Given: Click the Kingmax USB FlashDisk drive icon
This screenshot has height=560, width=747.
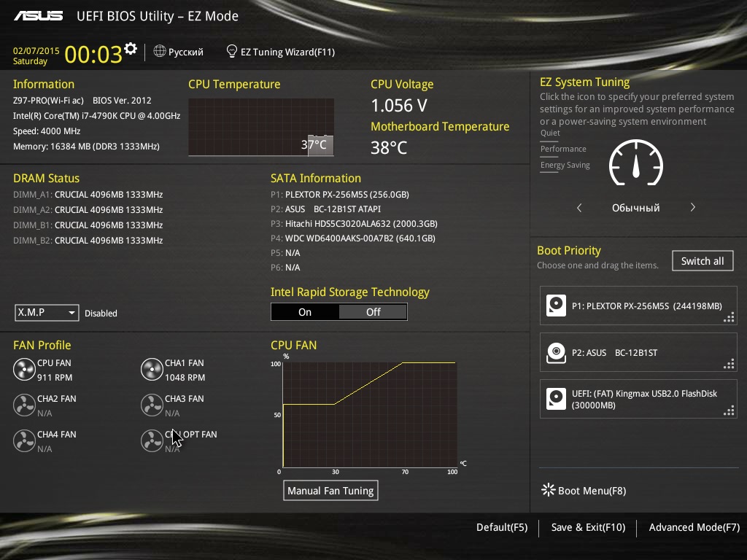Looking at the screenshot, I should click(556, 399).
